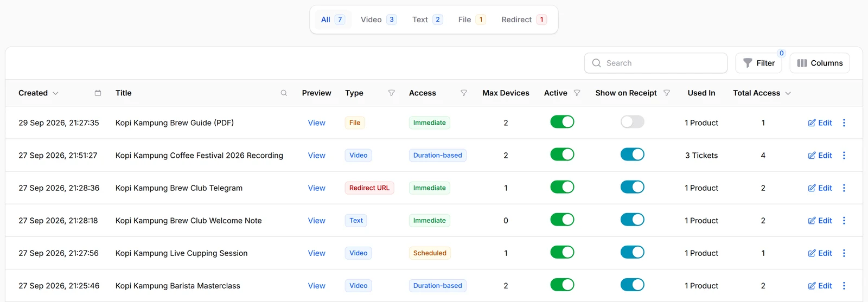Open the calendar icon in Created header
868x302 pixels.
pos(98,93)
